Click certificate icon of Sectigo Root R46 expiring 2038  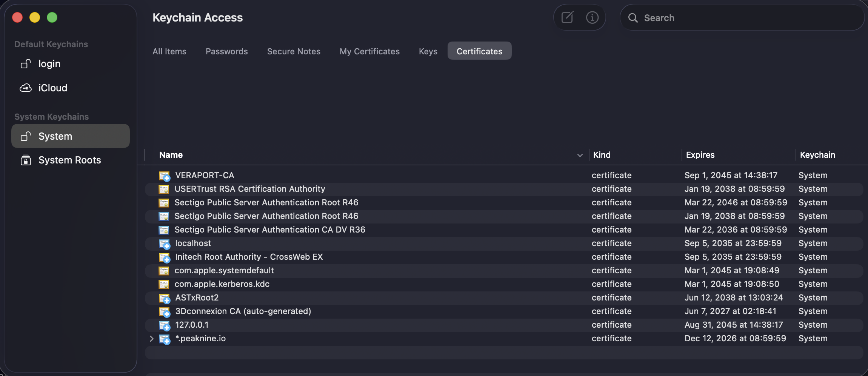[x=164, y=216]
